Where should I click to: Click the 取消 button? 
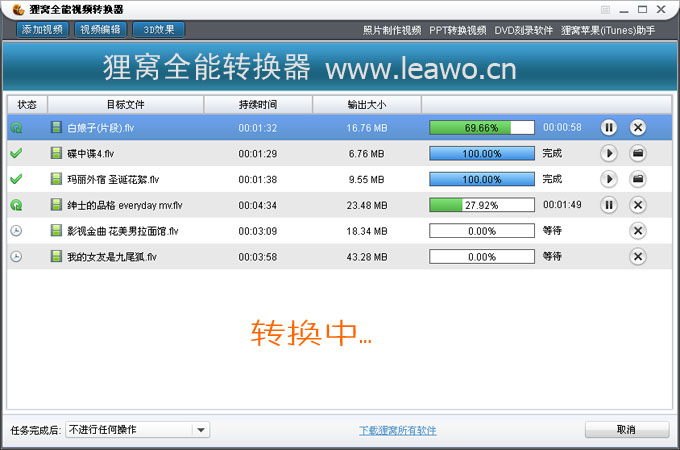pos(627,429)
